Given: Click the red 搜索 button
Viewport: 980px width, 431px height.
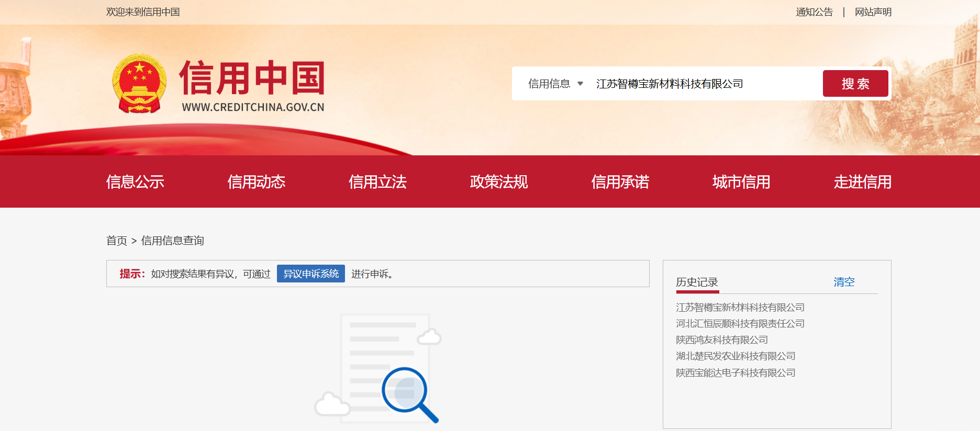Looking at the screenshot, I should coord(855,84).
